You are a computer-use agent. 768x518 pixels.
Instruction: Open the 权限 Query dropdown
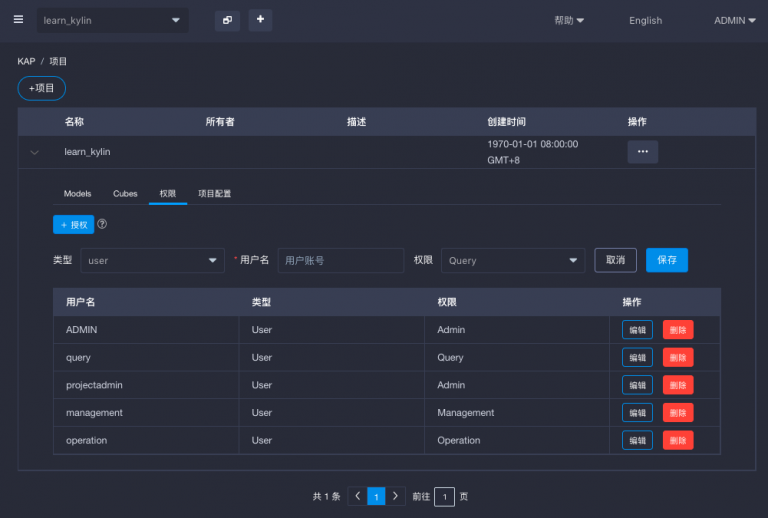tap(512, 260)
